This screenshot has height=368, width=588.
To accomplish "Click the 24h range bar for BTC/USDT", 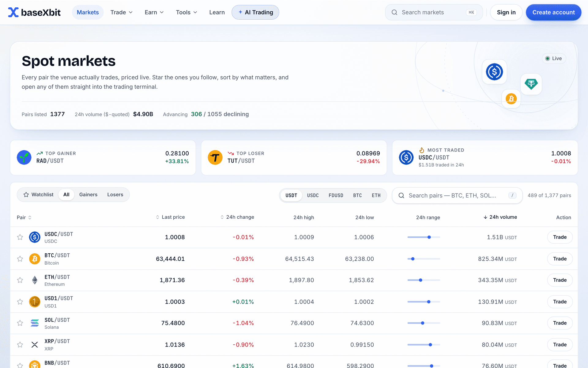I will coord(424,259).
